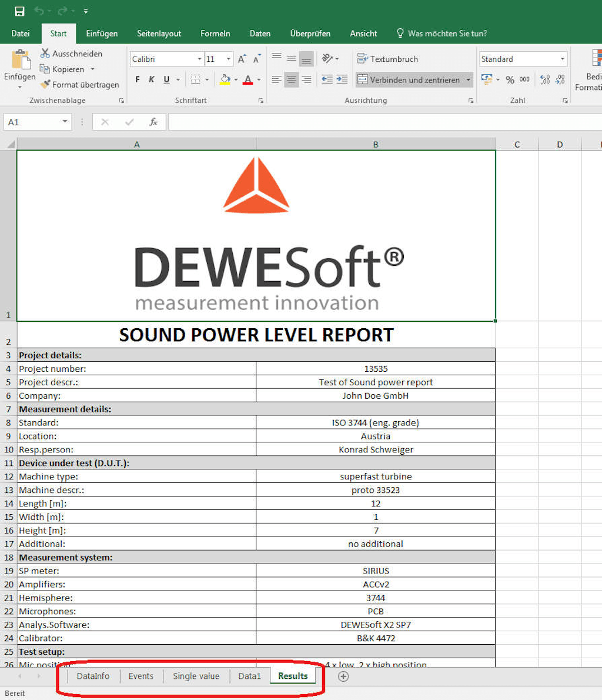Click the Redo arrow icon
The height and width of the screenshot is (700, 602).
click(x=63, y=11)
